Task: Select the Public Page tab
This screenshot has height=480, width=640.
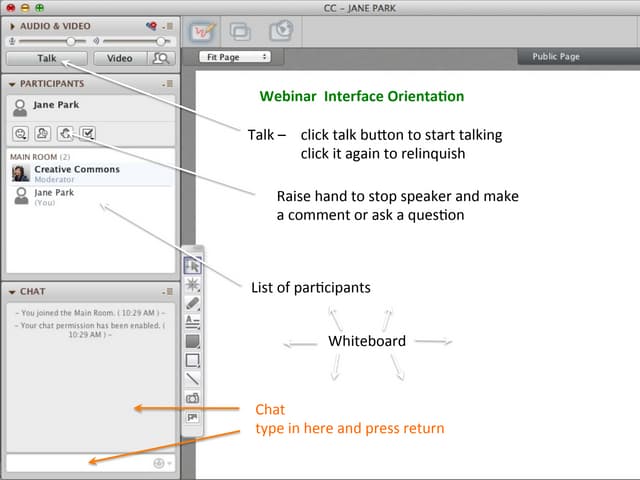Action: click(556, 57)
